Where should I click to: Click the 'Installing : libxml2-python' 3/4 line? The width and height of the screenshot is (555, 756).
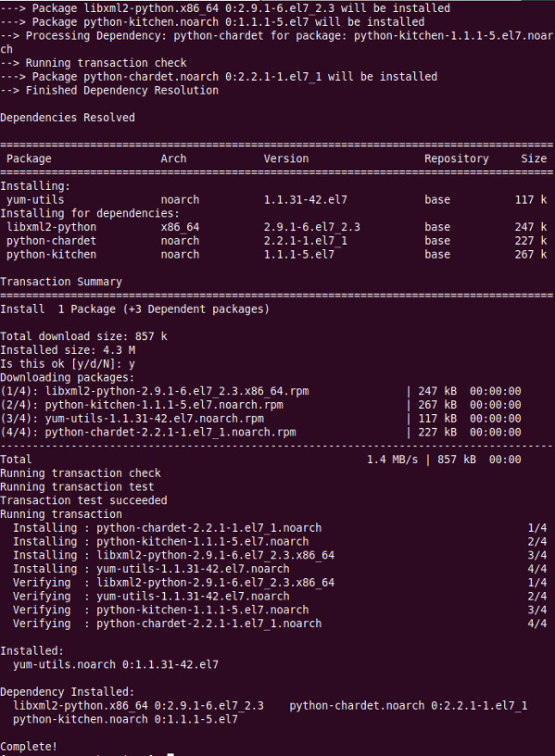[280, 556]
